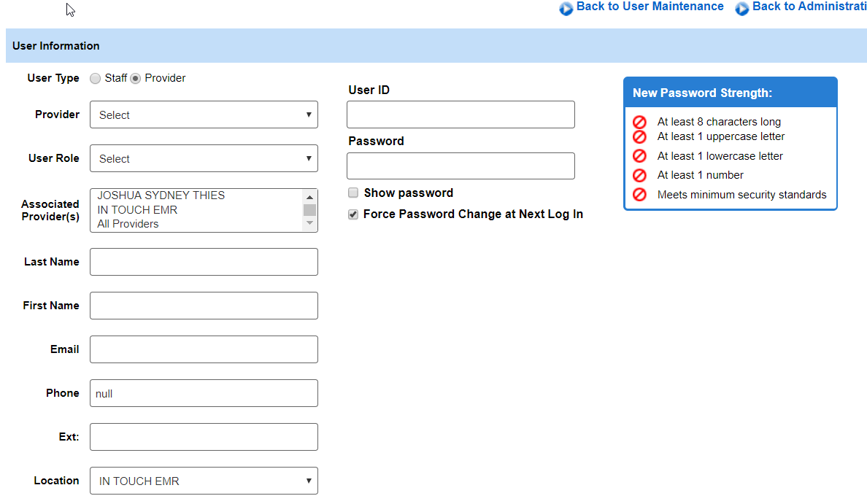Viewport: 867px width, 504px height.
Task: Click the User ID input field
Action: tap(461, 115)
